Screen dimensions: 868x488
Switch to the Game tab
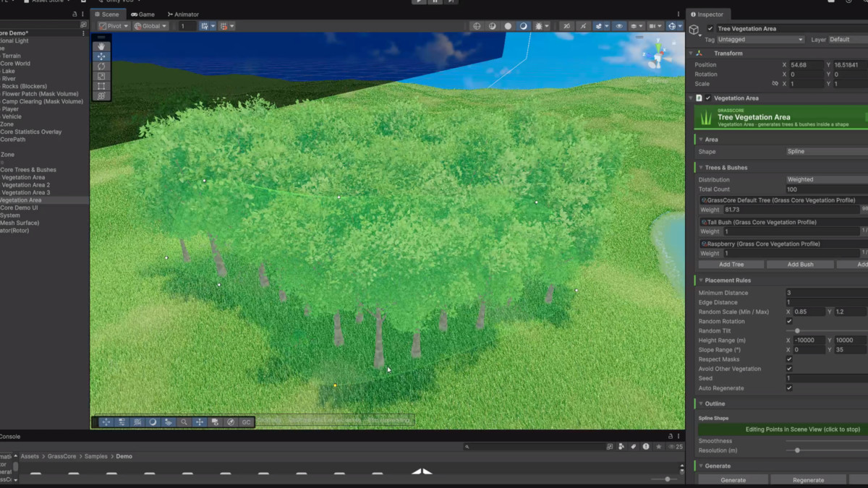(x=142, y=14)
